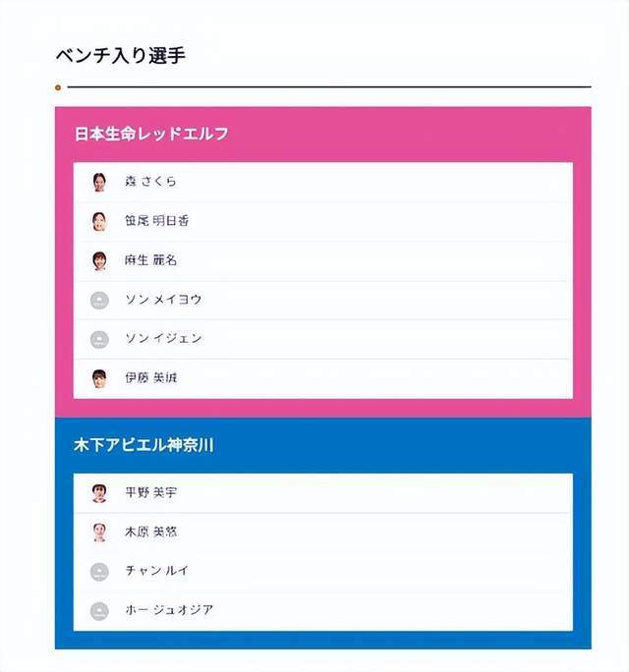Image resolution: width=629 pixels, height=672 pixels.
Task: Click placeholder avatar icon beside ホー ジュオジア
Action: click(x=99, y=611)
